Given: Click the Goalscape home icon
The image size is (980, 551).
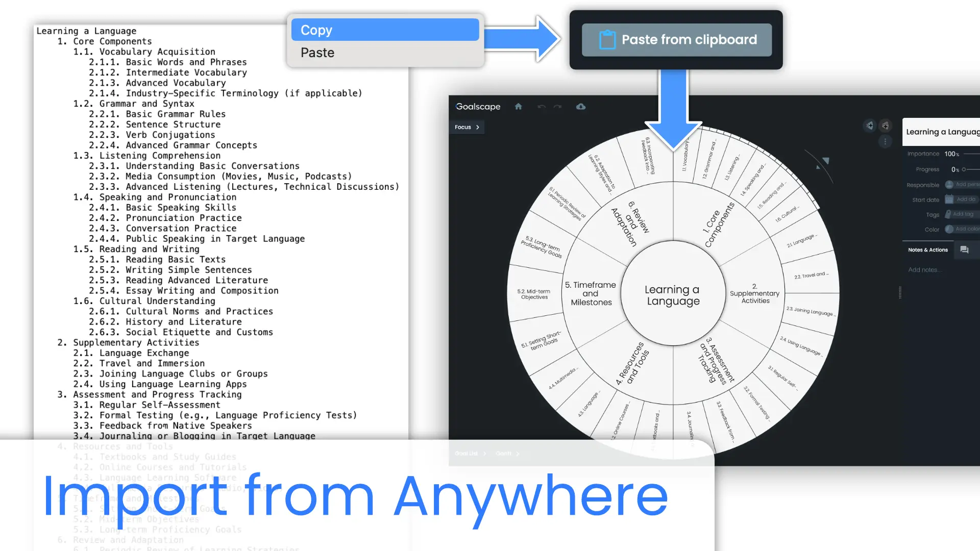Looking at the screenshot, I should tap(518, 107).
